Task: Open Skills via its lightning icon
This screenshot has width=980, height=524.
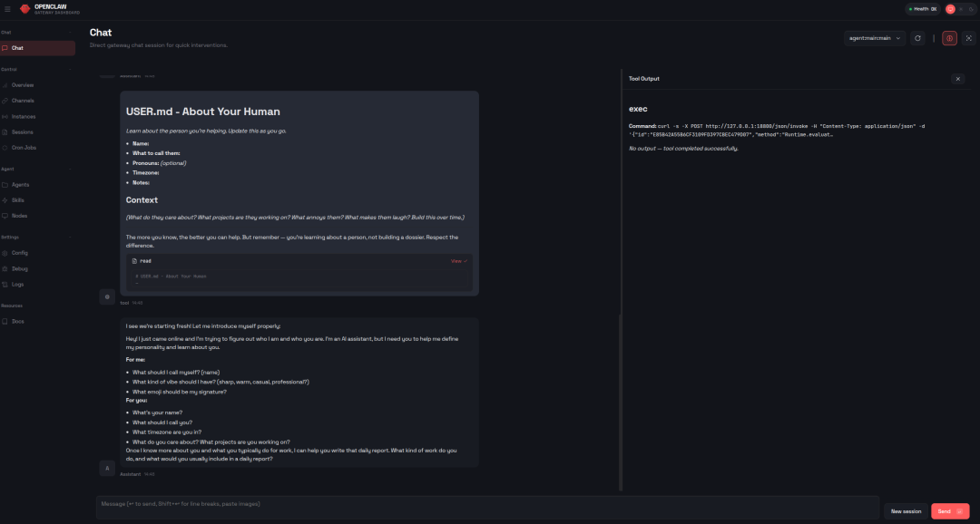Action: tap(5, 200)
